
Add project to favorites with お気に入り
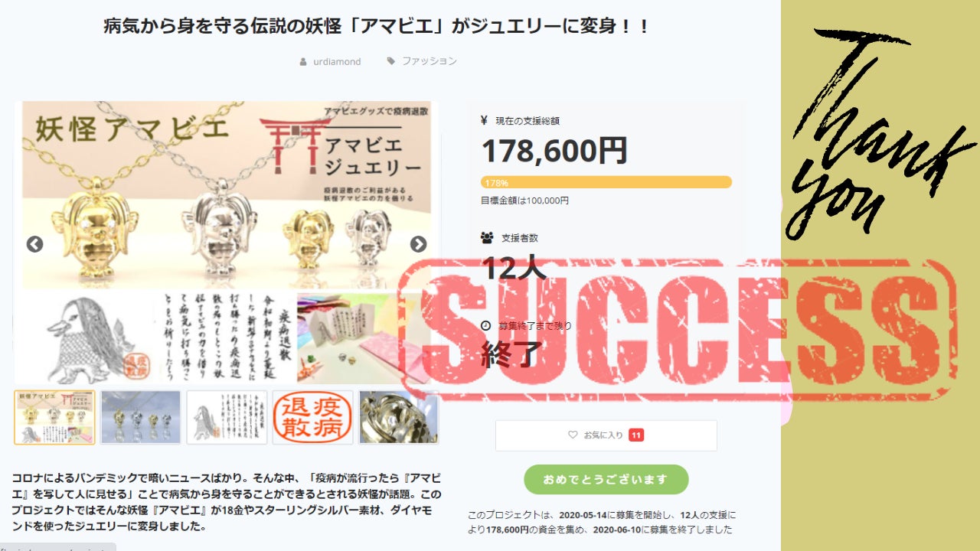click(x=606, y=435)
